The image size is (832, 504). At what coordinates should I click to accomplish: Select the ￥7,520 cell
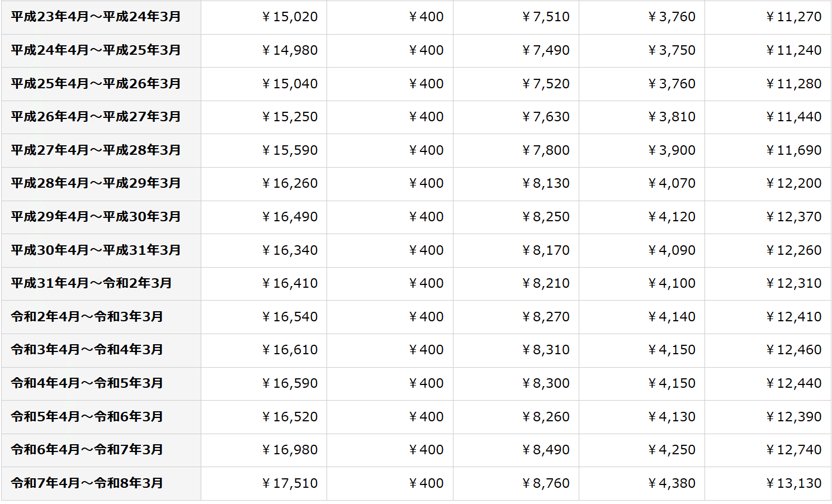click(516, 84)
